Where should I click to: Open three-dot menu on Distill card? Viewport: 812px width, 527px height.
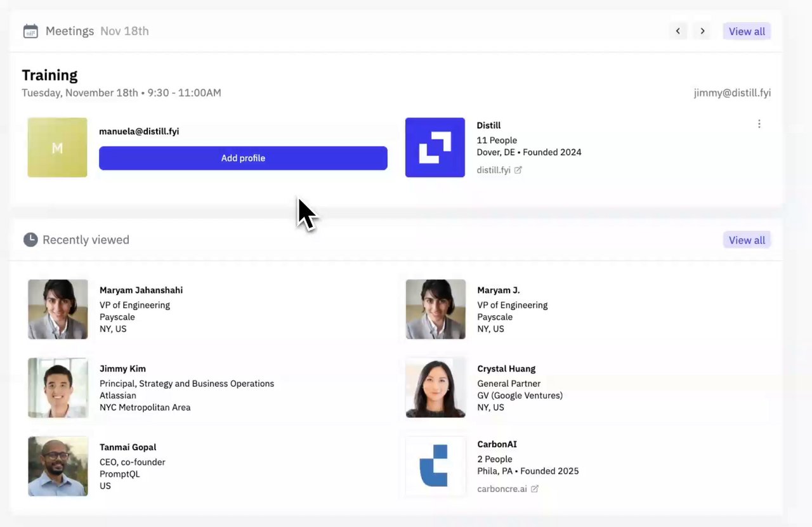(759, 124)
